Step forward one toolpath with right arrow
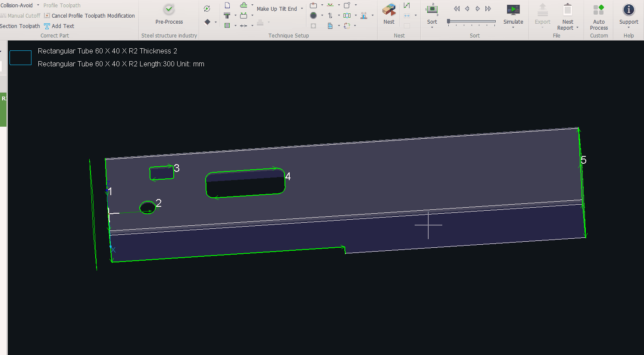 pyautogui.click(x=478, y=9)
